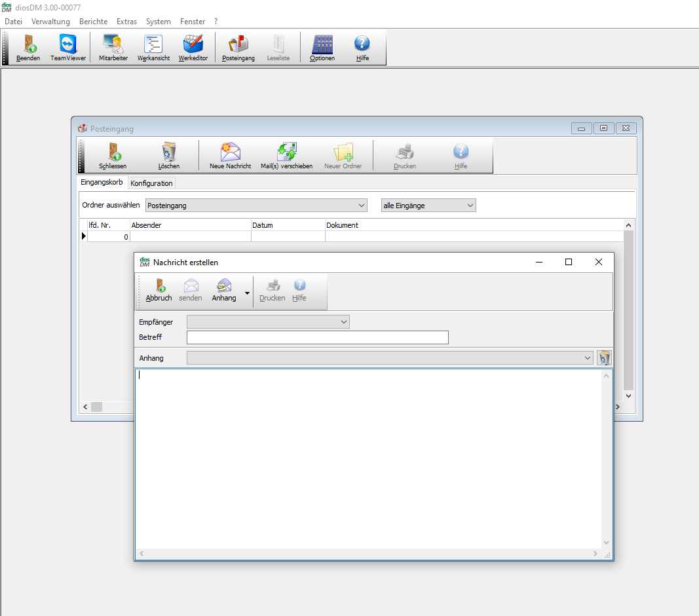This screenshot has height=616, width=699.
Task: Create a Neue Nachricht in Posteingang
Action: 231,155
